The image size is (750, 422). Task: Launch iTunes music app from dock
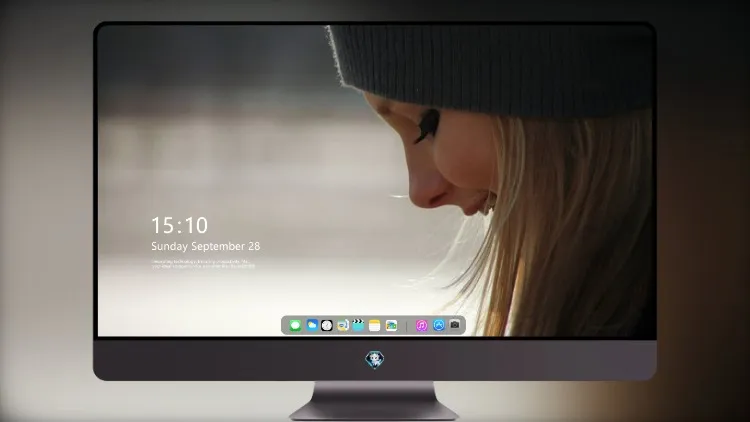[x=421, y=325]
